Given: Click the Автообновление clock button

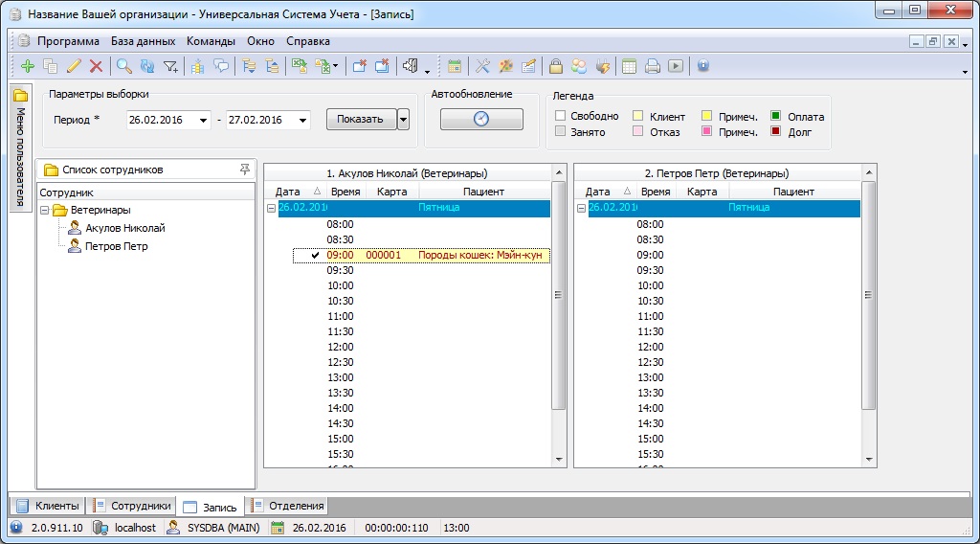Looking at the screenshot, I should [481, 119].
